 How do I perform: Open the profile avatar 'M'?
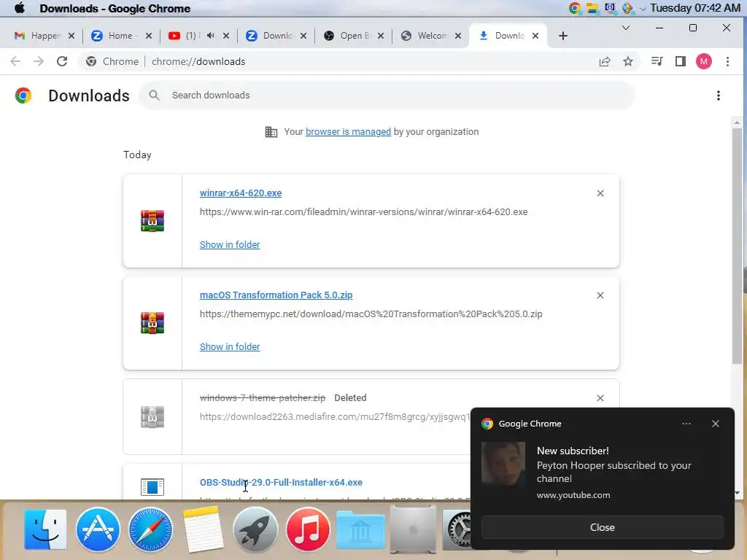pos(704,61)
